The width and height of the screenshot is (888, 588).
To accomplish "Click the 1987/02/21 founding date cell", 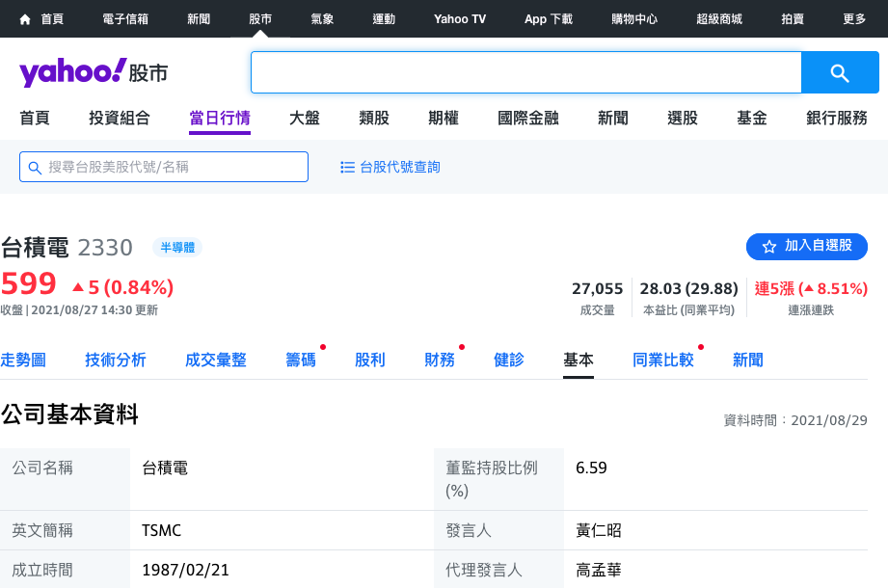I will click(185, 570).
